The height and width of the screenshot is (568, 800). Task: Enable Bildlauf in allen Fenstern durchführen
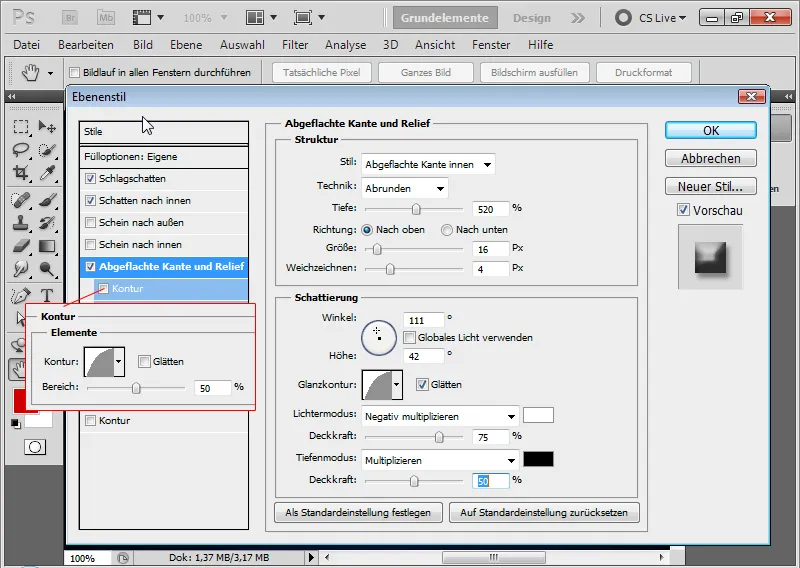coord(74,72)
